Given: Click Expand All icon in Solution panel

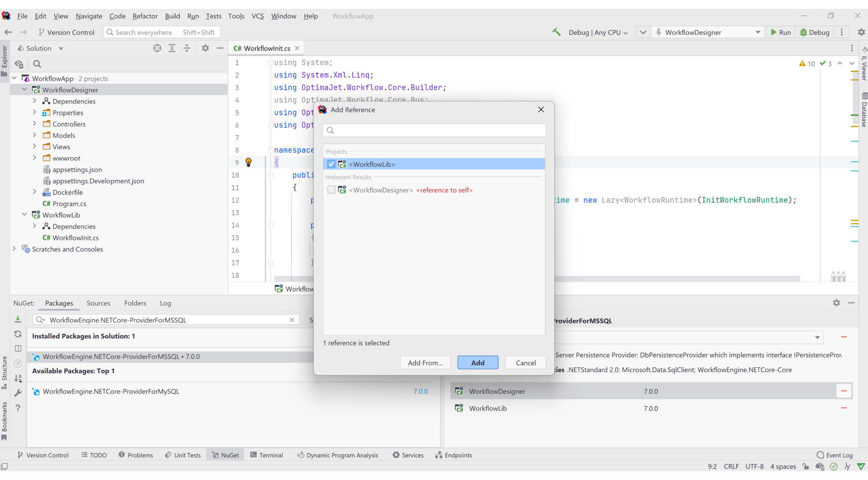Looking at the screenshot, I should click(172, 48).
